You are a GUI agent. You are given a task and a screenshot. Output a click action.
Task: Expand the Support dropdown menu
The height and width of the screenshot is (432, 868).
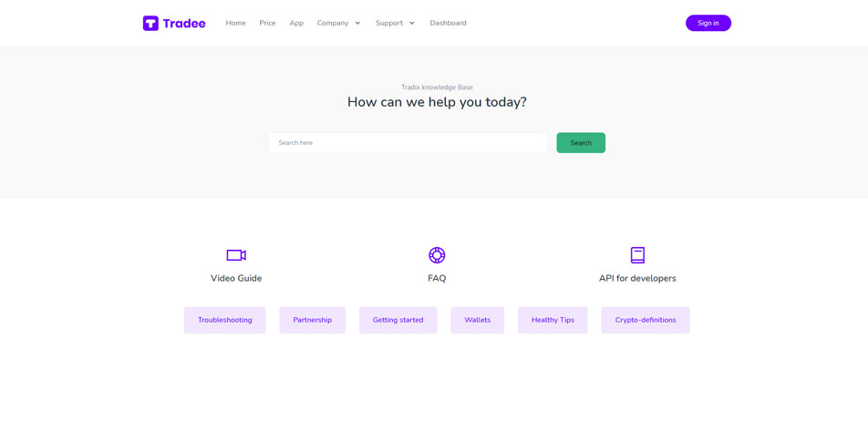[395, 24]
